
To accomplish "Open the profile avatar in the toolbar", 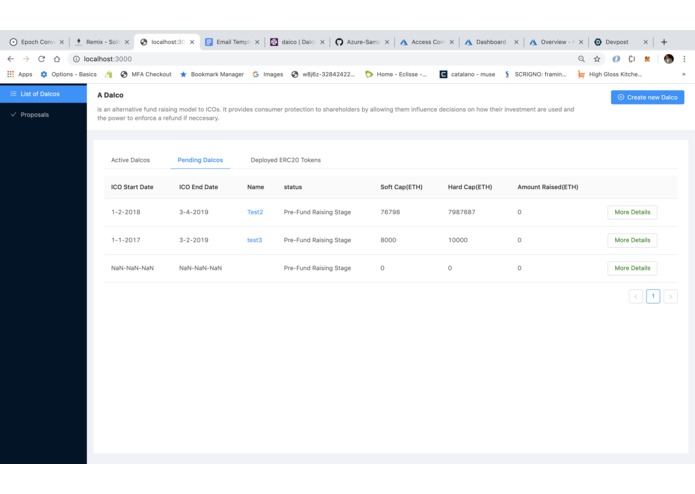I will pyautogui.click(x=669, y=59).
